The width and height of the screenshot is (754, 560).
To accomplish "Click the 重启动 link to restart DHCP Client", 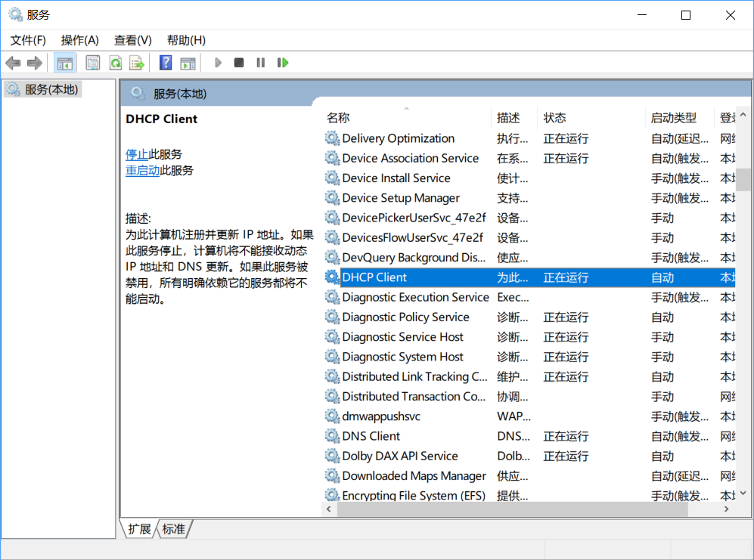I will tap(143, 171).
